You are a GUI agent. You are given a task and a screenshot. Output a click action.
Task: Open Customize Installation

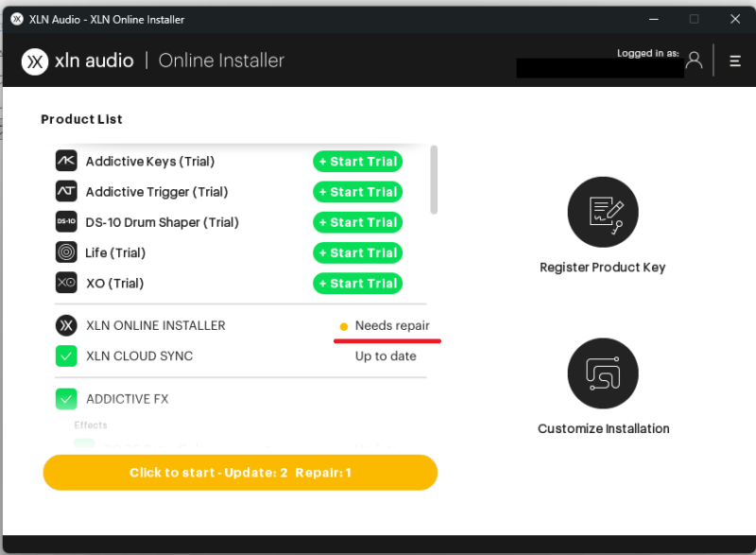[x=602, y=373]
